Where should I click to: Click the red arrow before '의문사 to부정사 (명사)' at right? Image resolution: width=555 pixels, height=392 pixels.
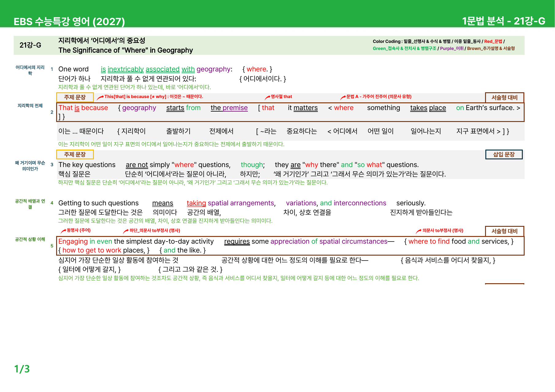pyautogui.click(x=418, y=231)
